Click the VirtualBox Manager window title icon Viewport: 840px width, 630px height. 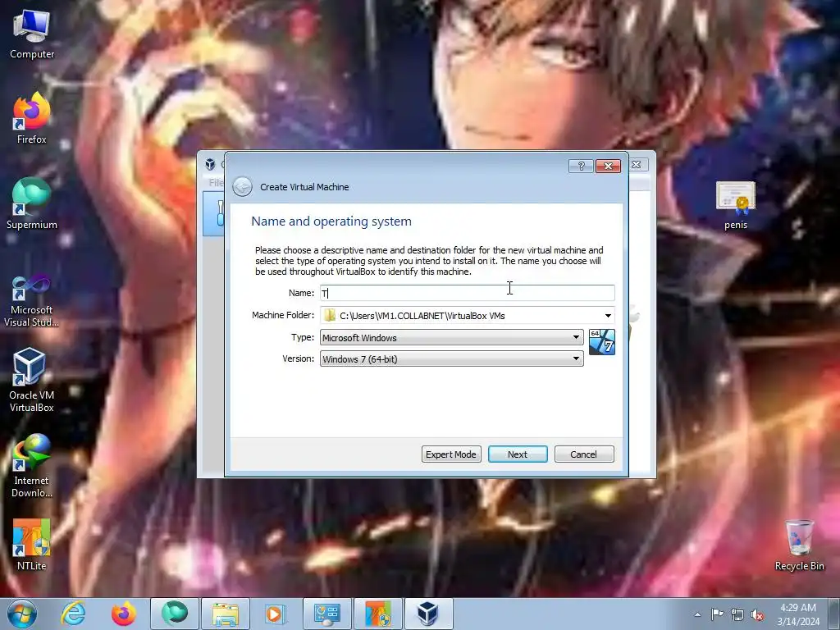click(211, 164)
